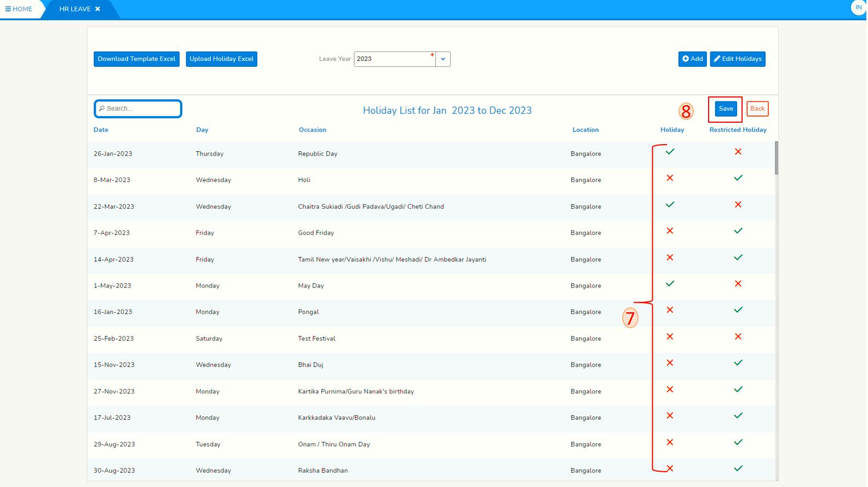
Task: Sort the list by Date column header
Action: tap(101, 130)
